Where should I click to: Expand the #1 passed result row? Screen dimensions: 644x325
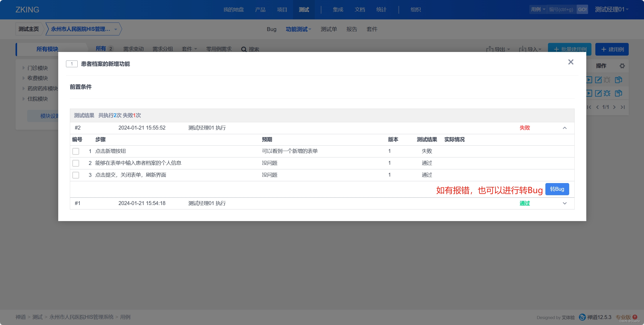coord(565,203)
